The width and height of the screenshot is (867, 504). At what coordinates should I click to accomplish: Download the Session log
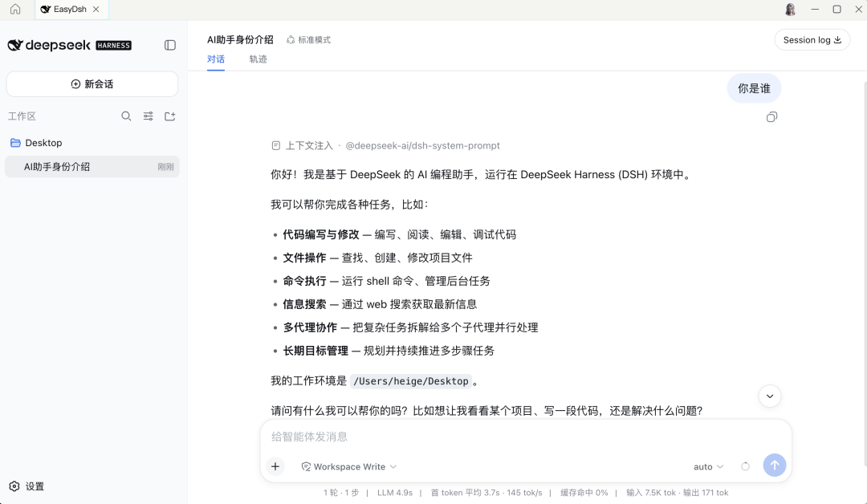tap(812, 40)
